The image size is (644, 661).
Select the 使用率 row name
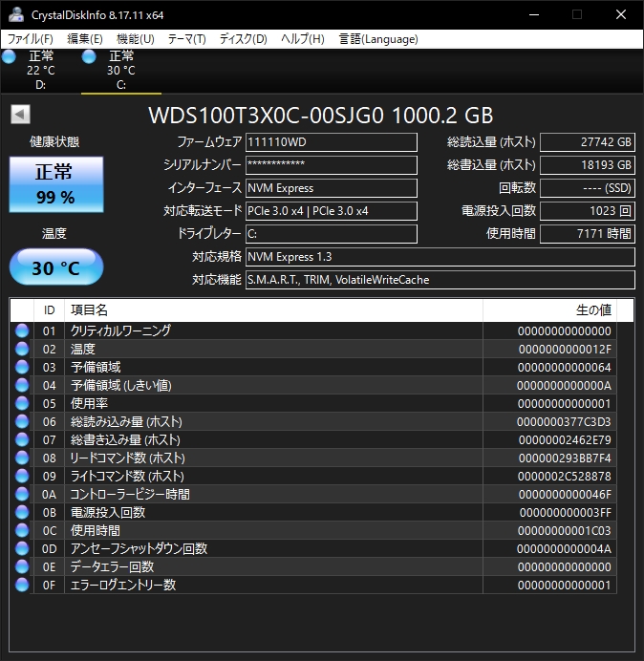point(89,403)
